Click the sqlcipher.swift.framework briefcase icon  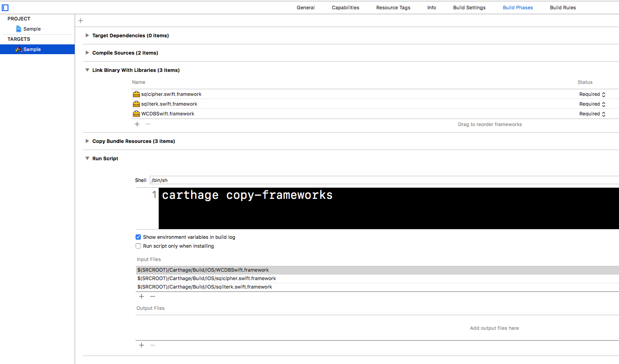[136, 94]
